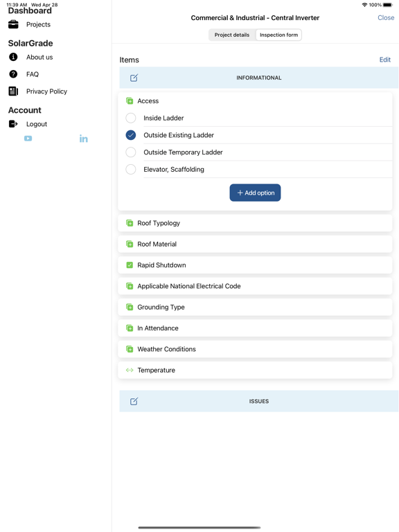Click the About us info icon
The height and width of the screenshot is (532, 399).
tap(13, 57)
